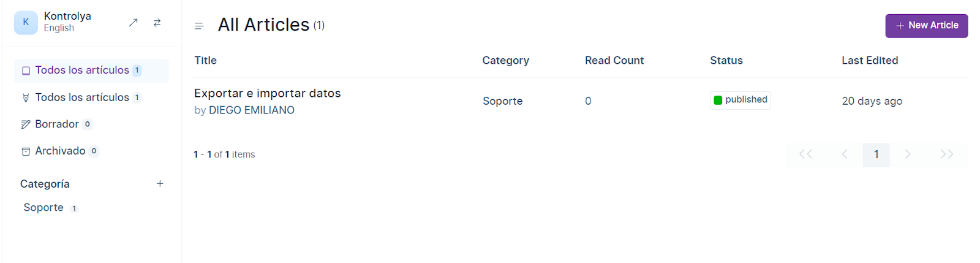Go to the first page of articles
The height and width of the screenshot is (263, 980).
(x=805, y=154)
